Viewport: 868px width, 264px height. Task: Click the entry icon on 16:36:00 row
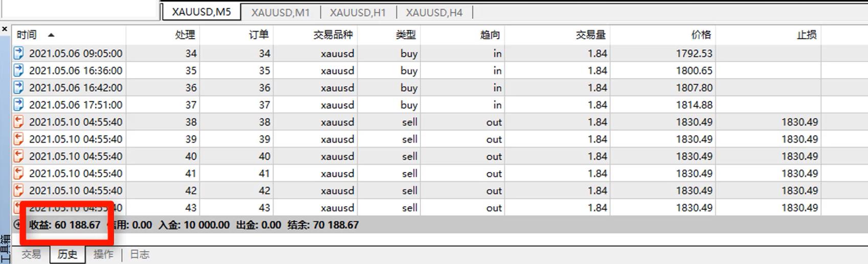(18, 70)
